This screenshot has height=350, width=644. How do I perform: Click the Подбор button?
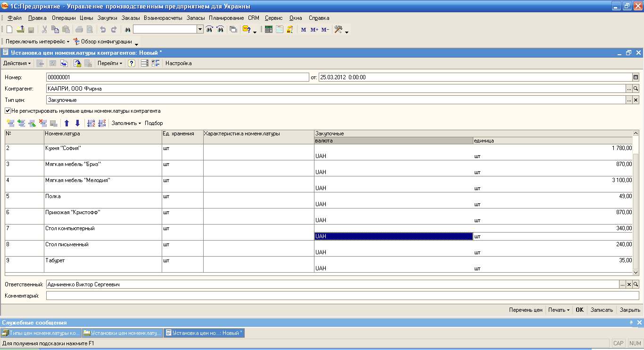coord(154,123)
